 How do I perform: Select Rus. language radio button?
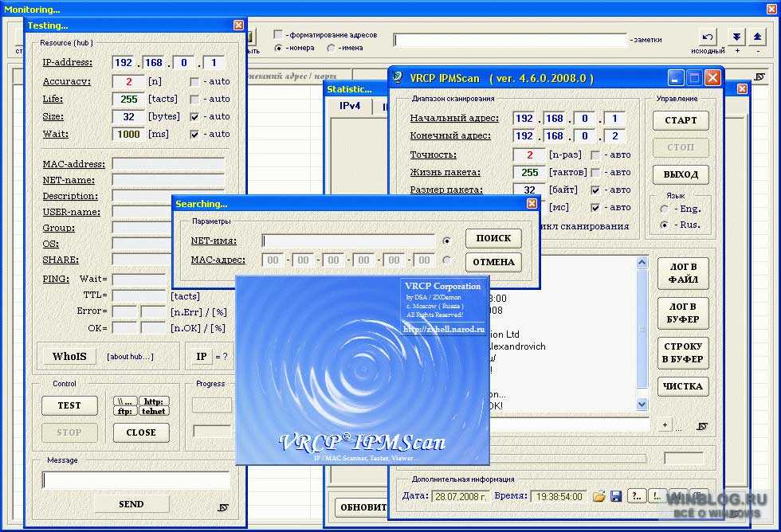664,225
